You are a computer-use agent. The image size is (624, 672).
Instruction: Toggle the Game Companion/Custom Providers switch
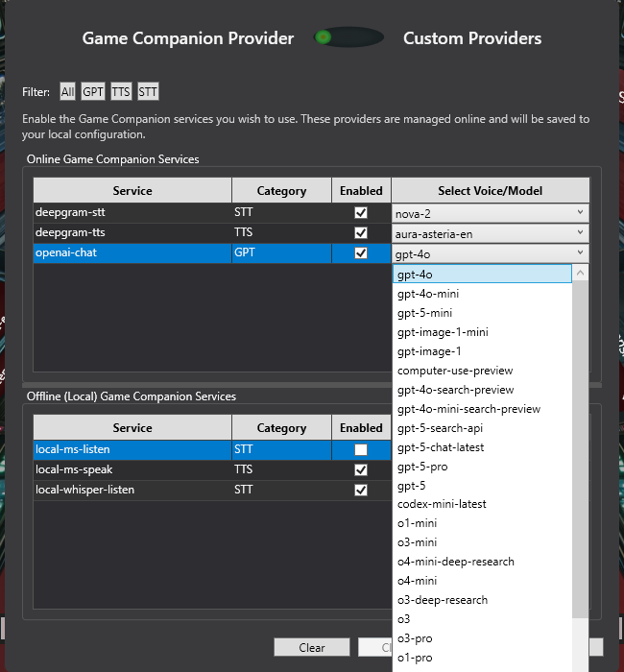point(348,37)
